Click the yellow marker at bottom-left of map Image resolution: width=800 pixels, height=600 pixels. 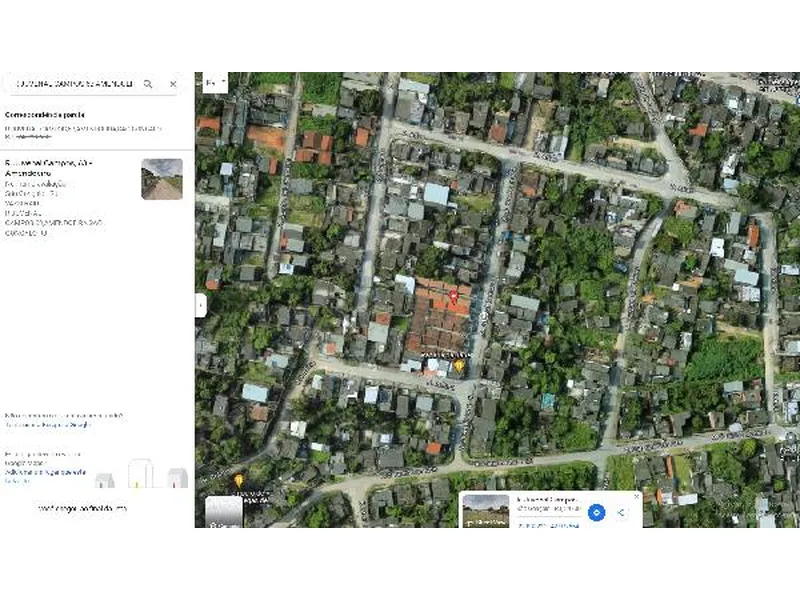click(238, 480)
